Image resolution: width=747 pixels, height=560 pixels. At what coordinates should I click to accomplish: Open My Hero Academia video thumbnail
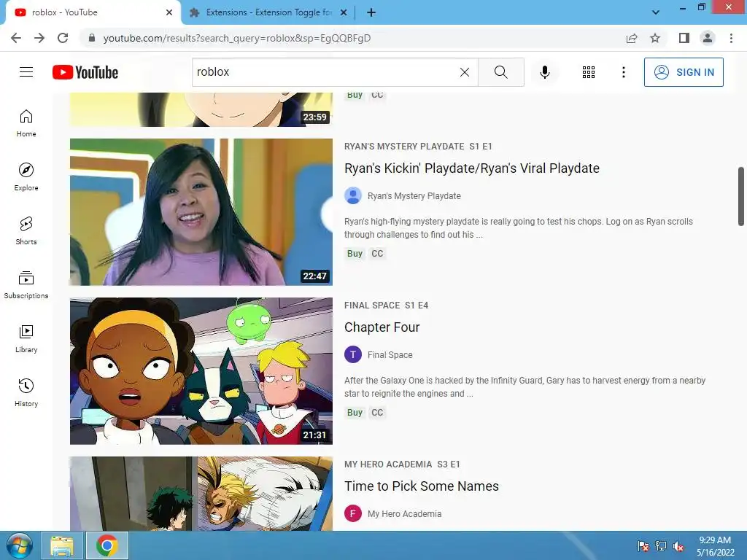click(201, 494)
